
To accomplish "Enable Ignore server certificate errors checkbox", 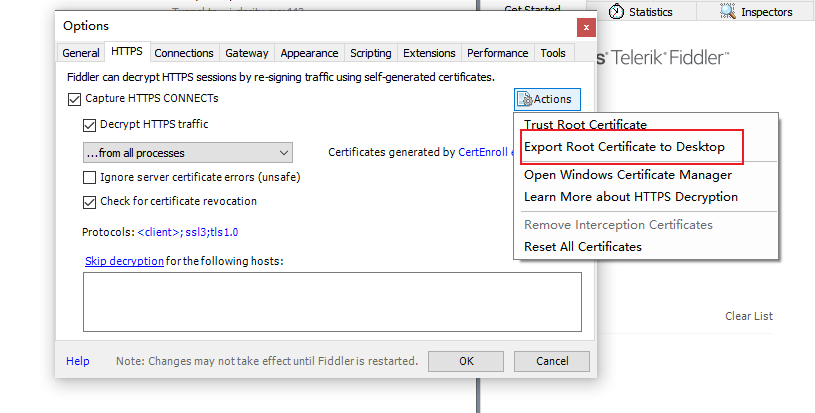I will click(89, 178).
